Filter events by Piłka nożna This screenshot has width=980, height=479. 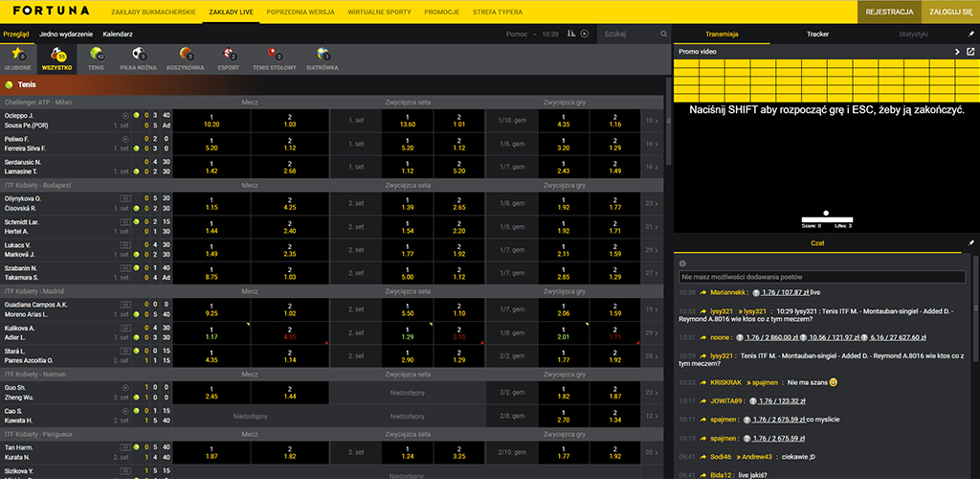[142, 59]
